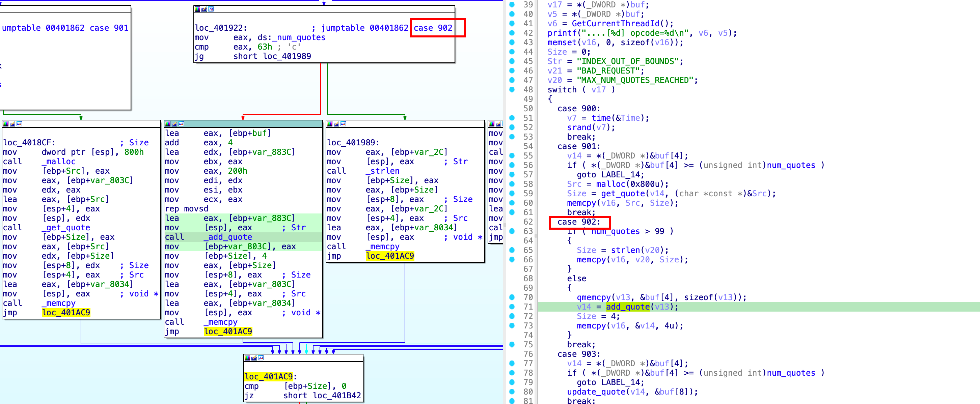Click "rep movsd" instruction in add_quote node

pos(186,209)
